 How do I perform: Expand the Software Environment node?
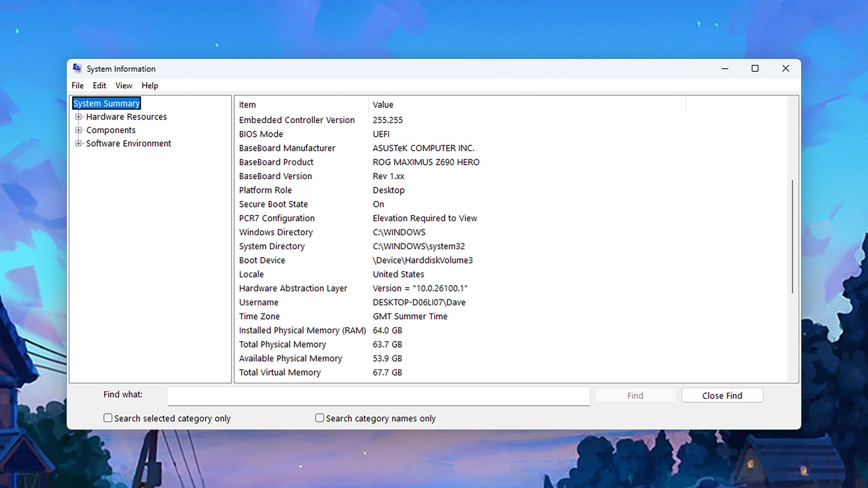pyautogui.click(x=79, y=143)
